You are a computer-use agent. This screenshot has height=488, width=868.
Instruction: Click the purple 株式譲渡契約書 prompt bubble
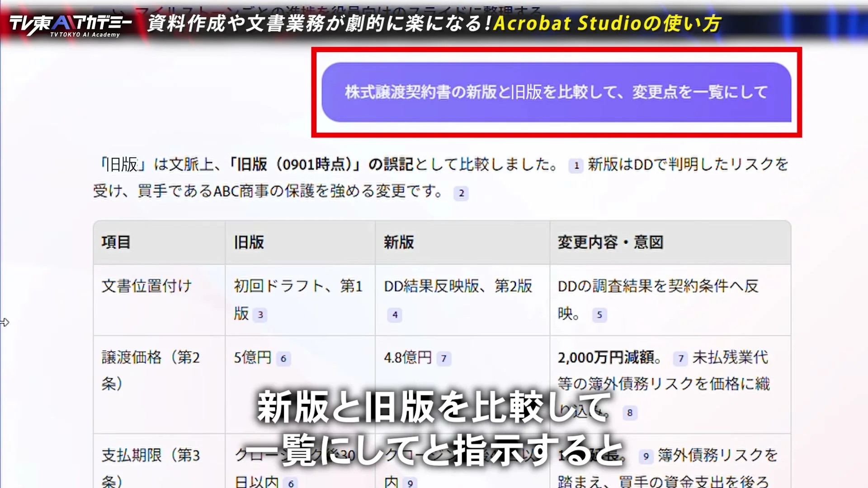pos(556,92)
